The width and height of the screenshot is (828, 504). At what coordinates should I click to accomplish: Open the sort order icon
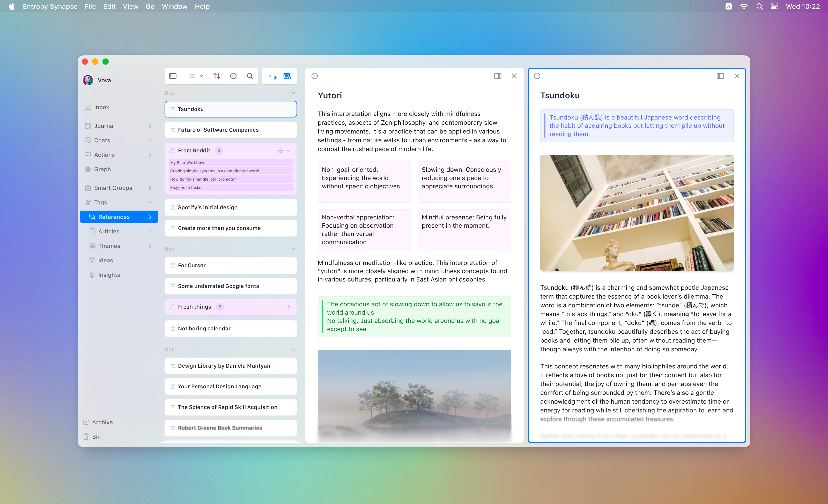pos(217,76)
